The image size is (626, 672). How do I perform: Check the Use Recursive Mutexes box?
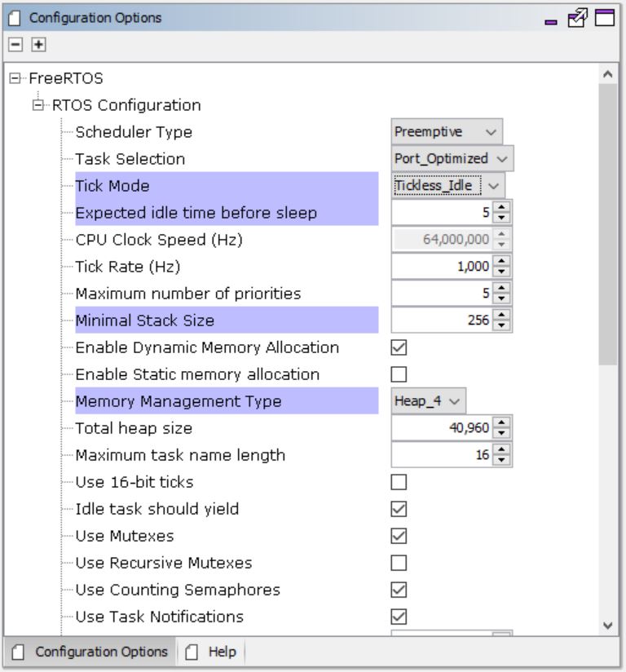pyautogui.click(x=399, y=563)
